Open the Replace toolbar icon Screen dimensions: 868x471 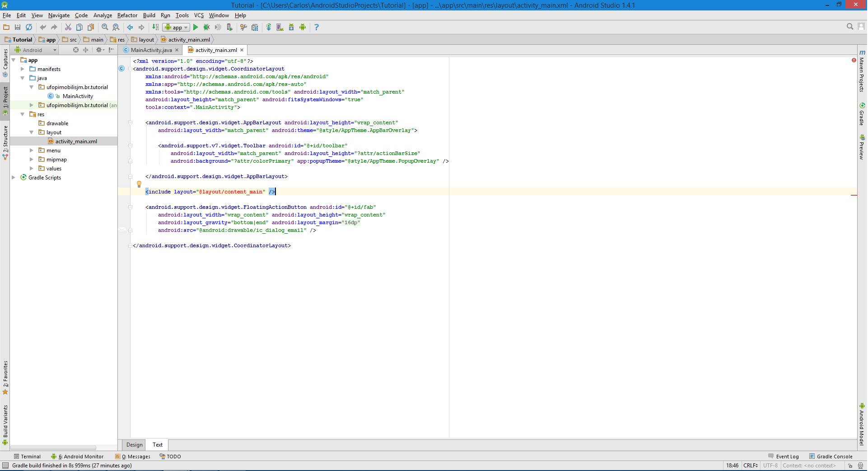[116, 27]
